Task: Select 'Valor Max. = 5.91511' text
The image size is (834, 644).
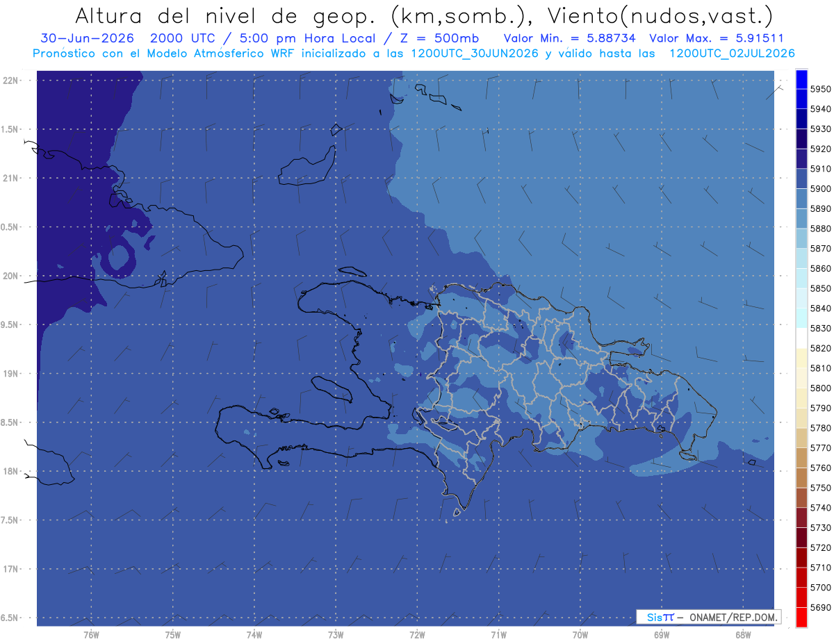Action: [716, 38]
